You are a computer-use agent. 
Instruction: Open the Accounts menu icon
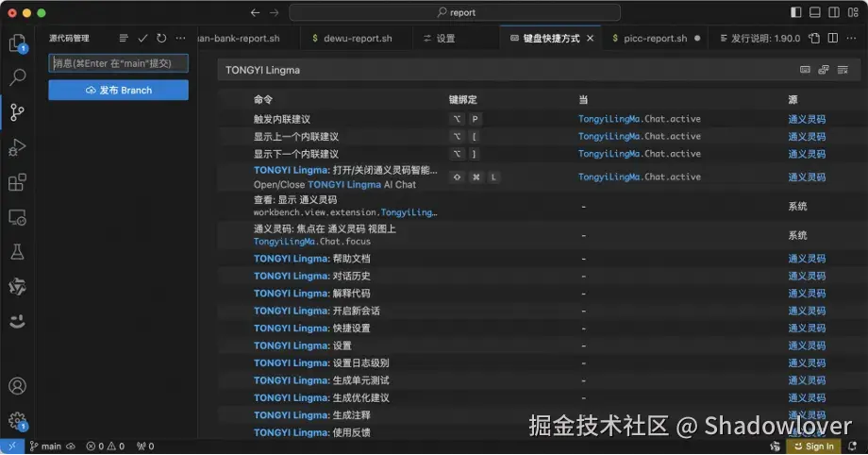[17, 386]
